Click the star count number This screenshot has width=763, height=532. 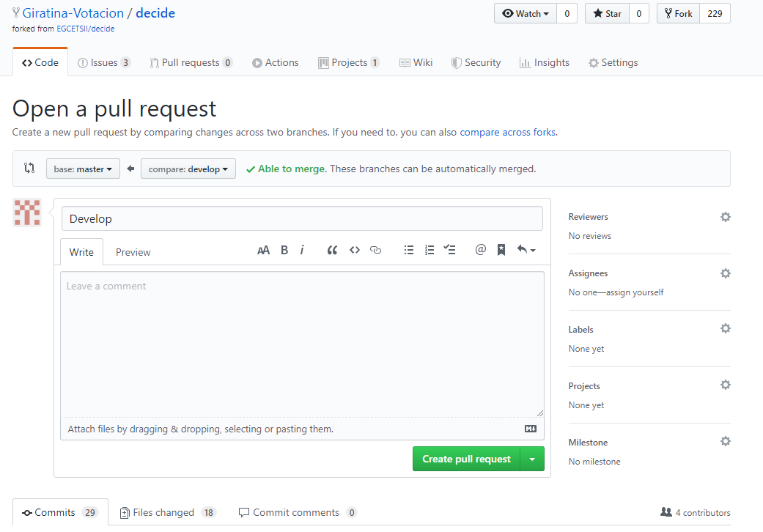[x=639, y=14]
